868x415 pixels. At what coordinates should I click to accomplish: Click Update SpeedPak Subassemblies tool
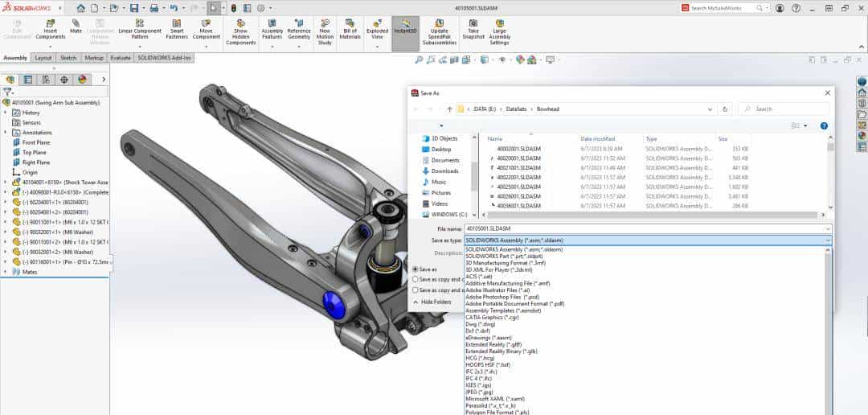(440, 33)
